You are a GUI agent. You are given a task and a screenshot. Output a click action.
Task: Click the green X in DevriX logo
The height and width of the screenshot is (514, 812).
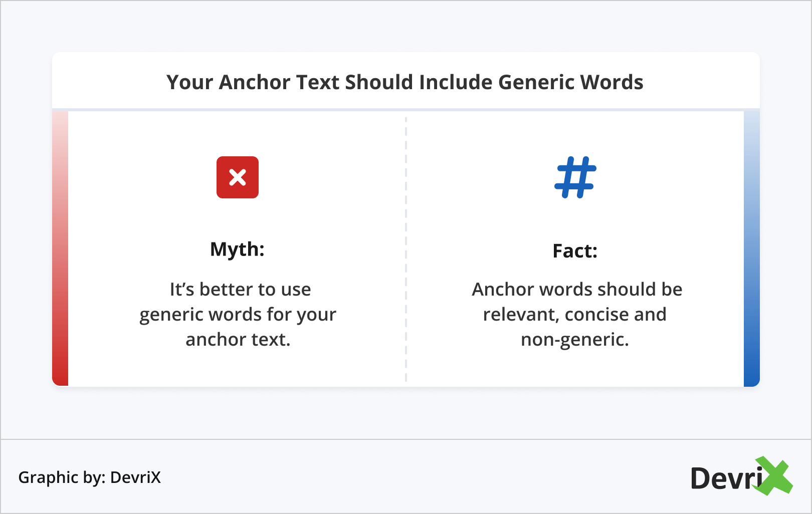pyautogui.click(x=774, y=476)
